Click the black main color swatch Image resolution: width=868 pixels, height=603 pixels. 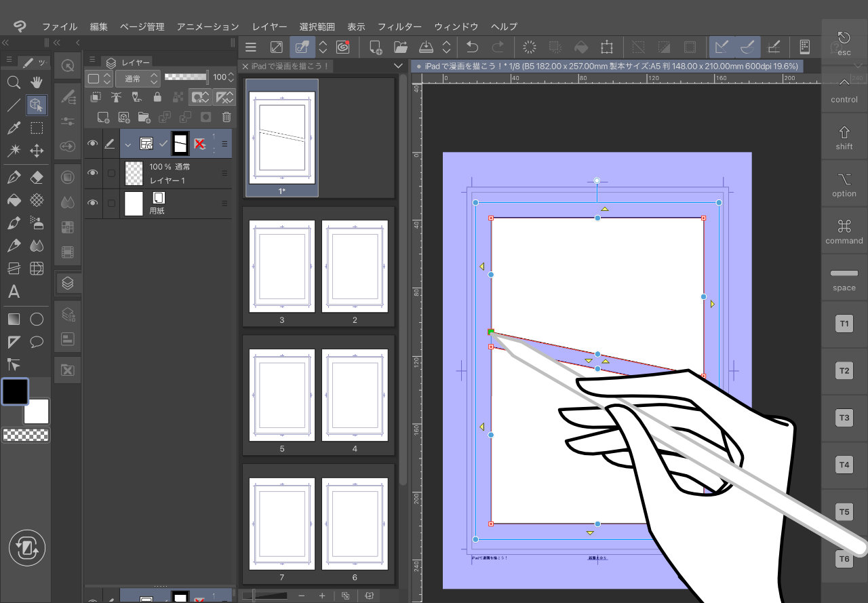coord(15,391)
